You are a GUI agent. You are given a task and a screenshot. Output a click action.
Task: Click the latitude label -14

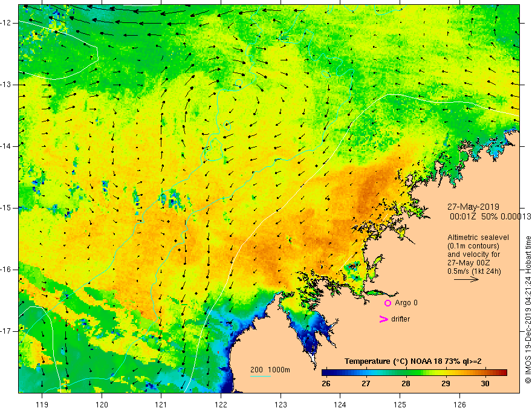[x=6, y=146]
